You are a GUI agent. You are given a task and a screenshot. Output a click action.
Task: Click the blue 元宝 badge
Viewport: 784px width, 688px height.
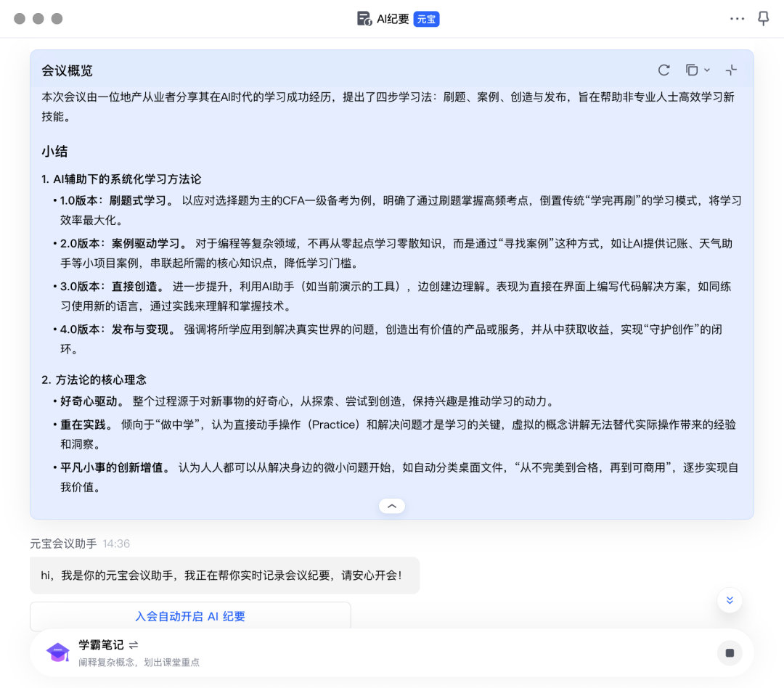pos(427,19)
